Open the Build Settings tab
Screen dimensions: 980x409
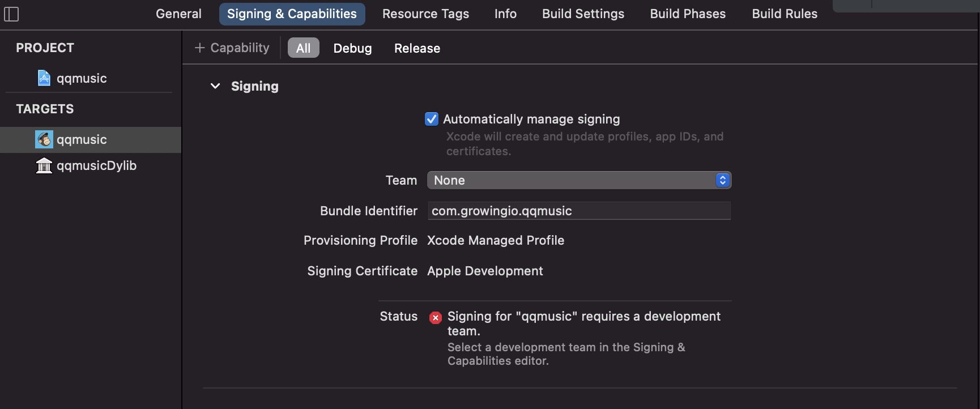[x=583, y=14]
